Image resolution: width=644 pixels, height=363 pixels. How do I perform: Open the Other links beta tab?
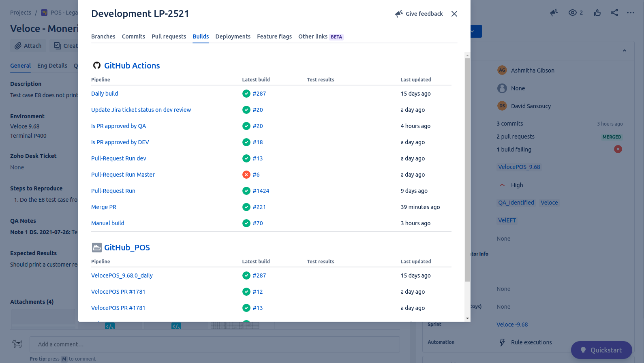click(321, 36)
